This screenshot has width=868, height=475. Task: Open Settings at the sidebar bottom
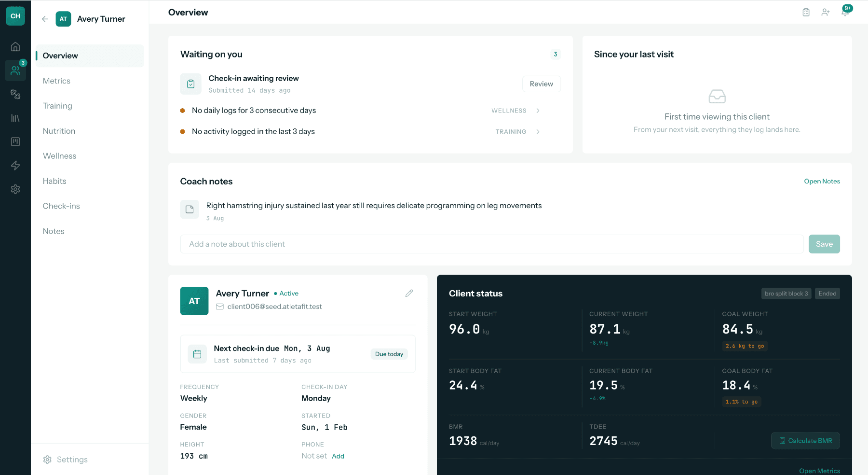pos(65,460)
